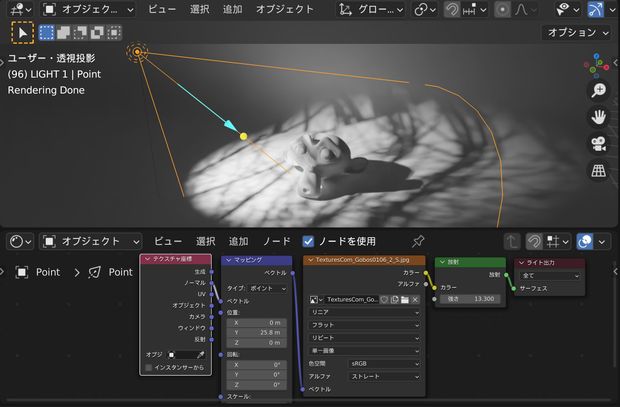The height and width of the screenshot is (407, 620).
Task: Open the 選択 menu in node editor
Action: coord(206,241)
